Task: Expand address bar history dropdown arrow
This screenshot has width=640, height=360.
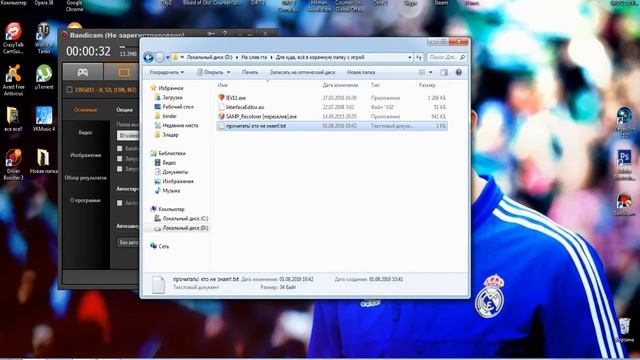Action: [409, 58]
